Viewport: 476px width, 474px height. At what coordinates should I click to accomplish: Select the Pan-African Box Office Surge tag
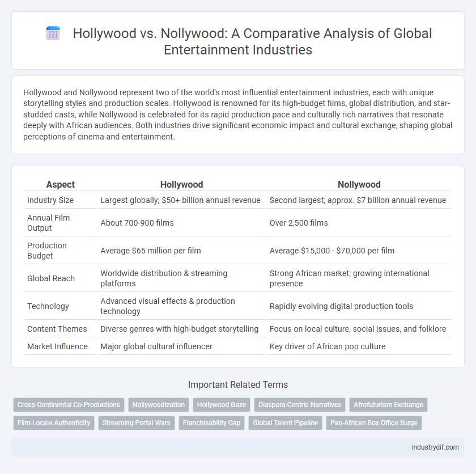374,422
